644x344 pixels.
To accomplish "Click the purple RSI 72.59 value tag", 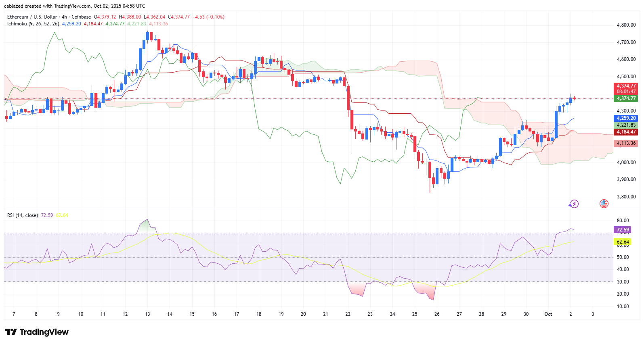I will point(623,230).
